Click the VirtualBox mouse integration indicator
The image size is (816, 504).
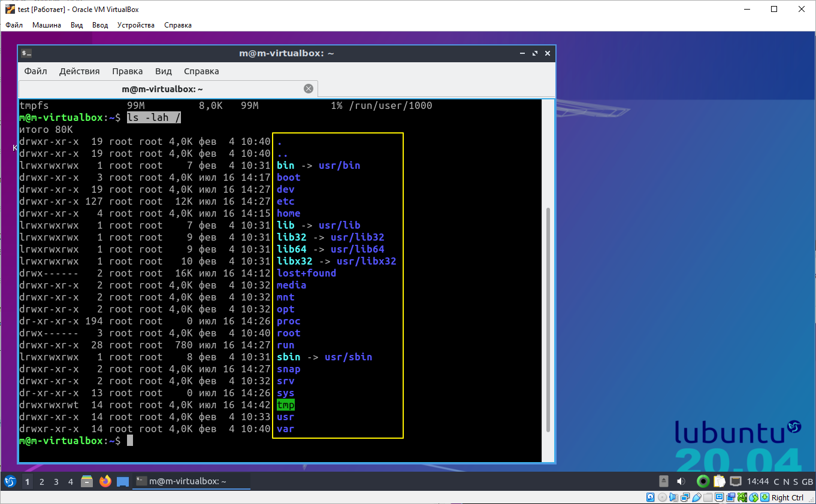tap(754, 497)
